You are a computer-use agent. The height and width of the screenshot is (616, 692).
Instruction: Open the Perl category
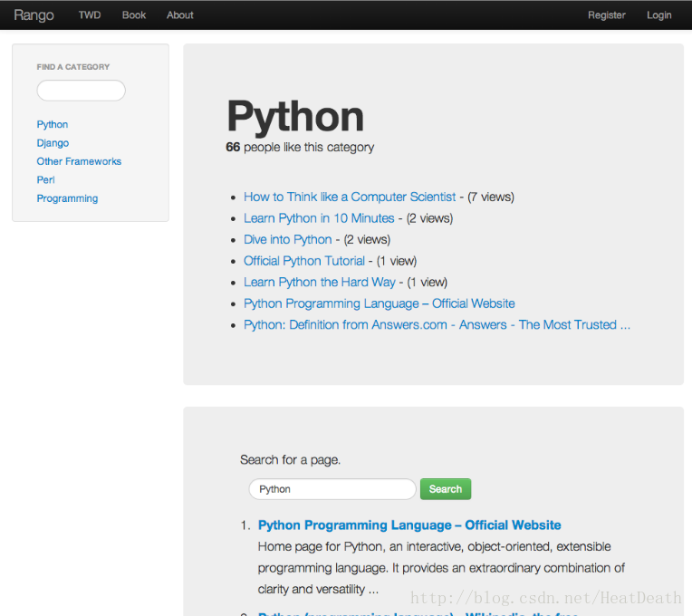(46, 180)
